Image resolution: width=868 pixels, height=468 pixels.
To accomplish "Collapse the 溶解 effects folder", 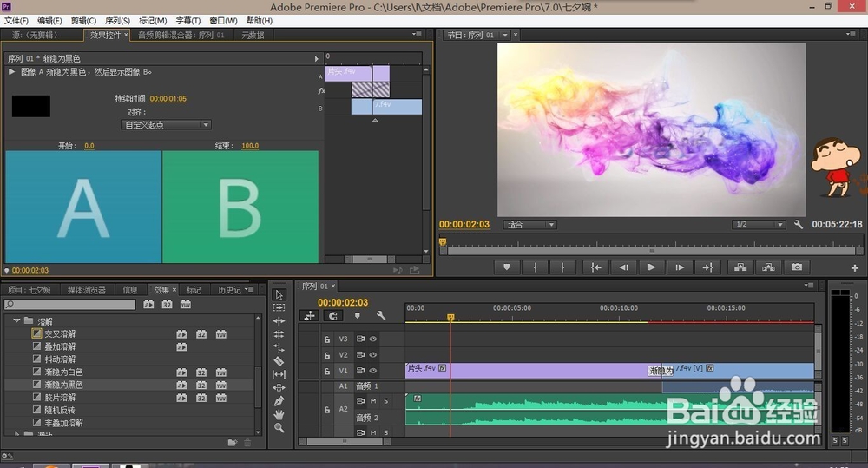I will (16, 320).
